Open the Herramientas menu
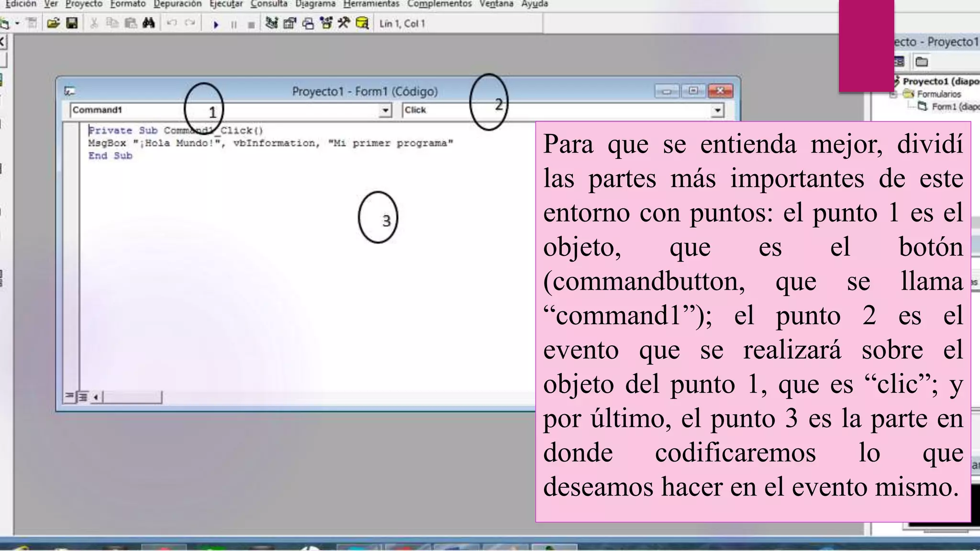This screenshot has width=980, height=551. tap(371, 4)
